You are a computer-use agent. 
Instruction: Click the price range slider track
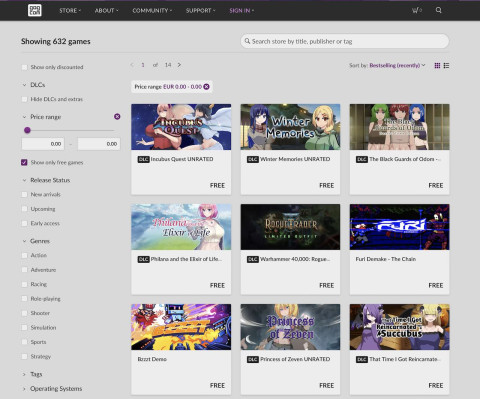click(69, 130)
